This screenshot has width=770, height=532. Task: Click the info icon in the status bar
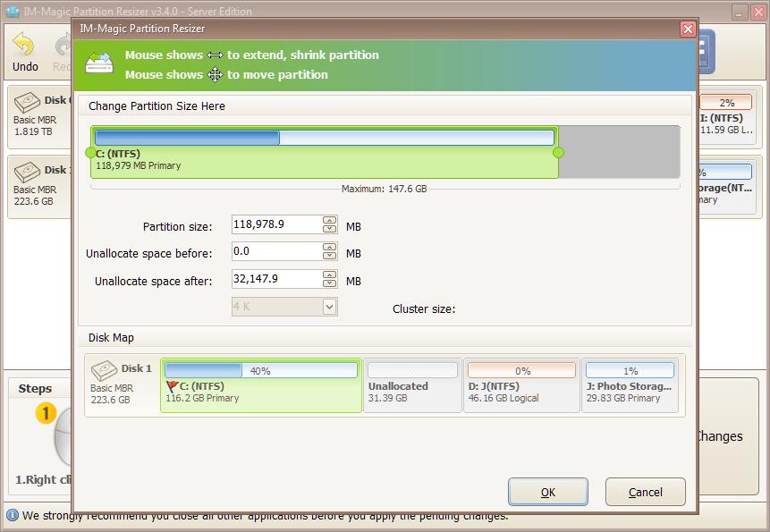coord(13,515)
